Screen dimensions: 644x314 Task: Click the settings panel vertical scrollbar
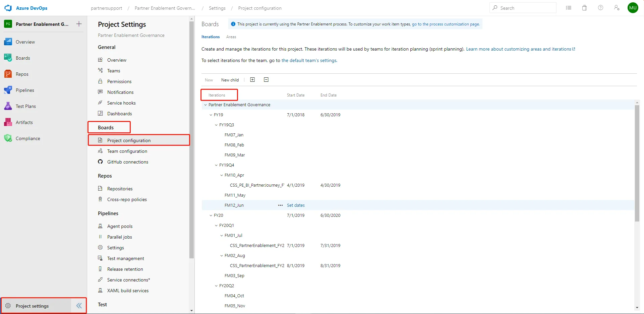(191, 140)
